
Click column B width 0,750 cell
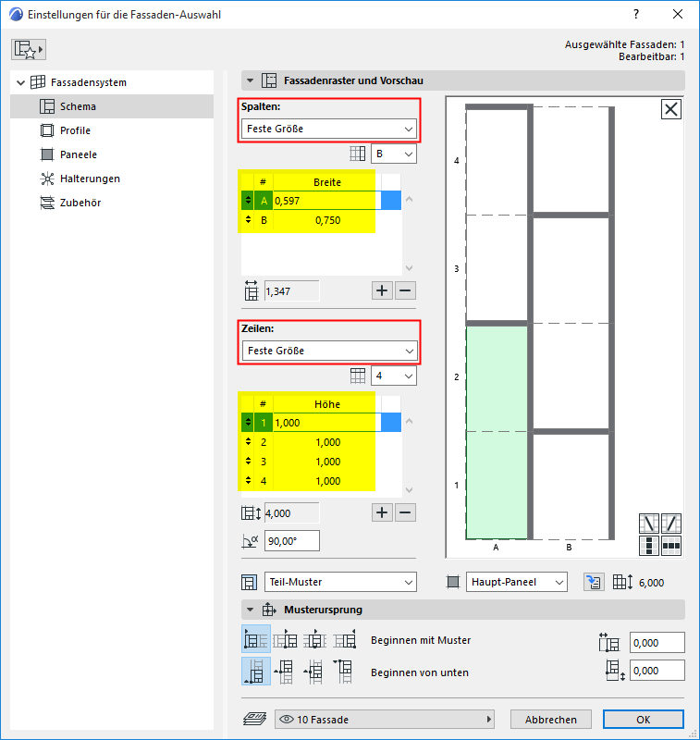click(x=327, y=220)
